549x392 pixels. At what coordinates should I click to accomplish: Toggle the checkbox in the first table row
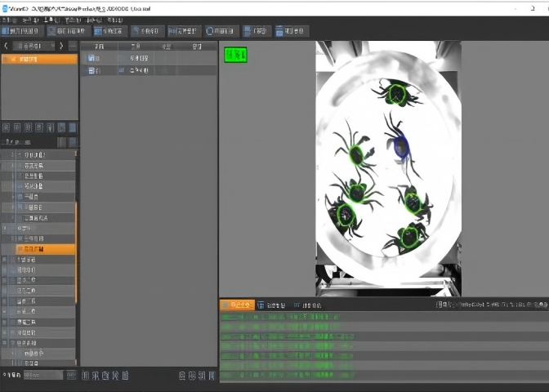[92, 59]
